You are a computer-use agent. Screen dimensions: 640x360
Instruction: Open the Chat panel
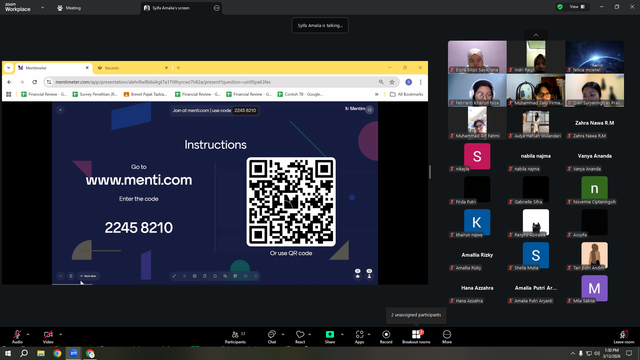tap(272, 337)
